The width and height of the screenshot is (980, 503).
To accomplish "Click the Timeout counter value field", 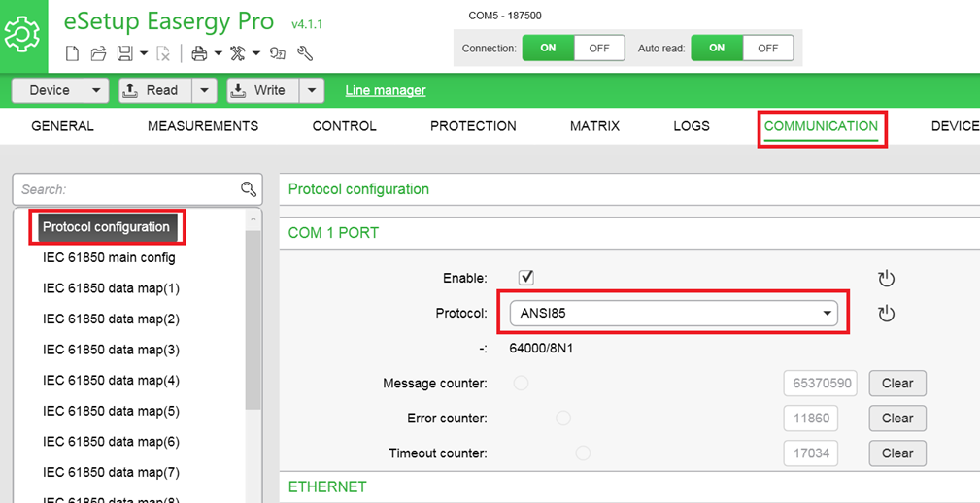I will (x=811, y=453).
